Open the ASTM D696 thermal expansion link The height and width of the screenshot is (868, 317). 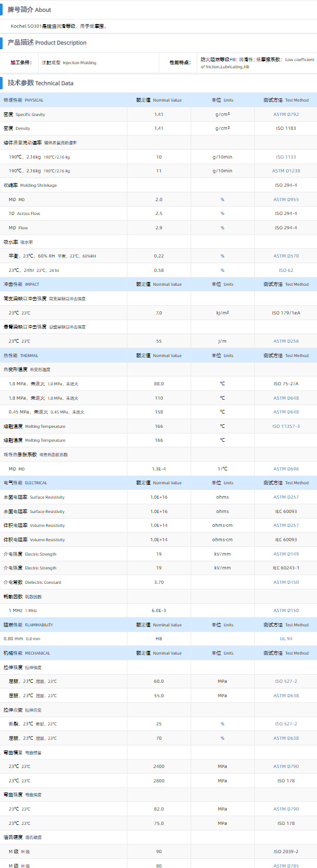[286, 469]
